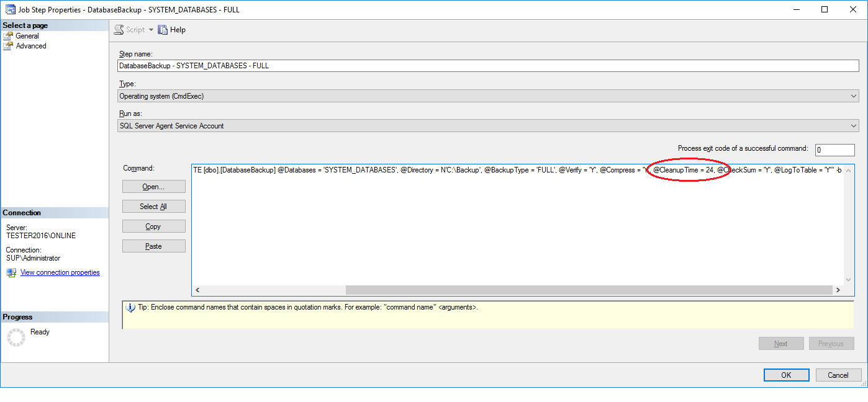Click the OK button

(786, 375)
